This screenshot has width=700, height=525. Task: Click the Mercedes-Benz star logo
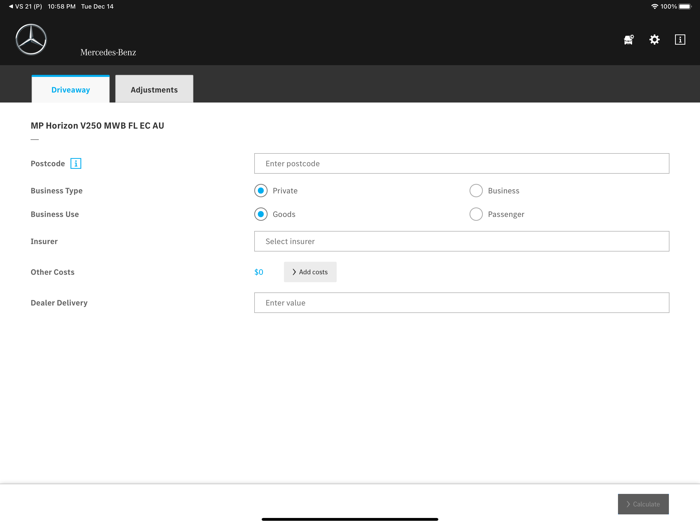pos(31,39)
